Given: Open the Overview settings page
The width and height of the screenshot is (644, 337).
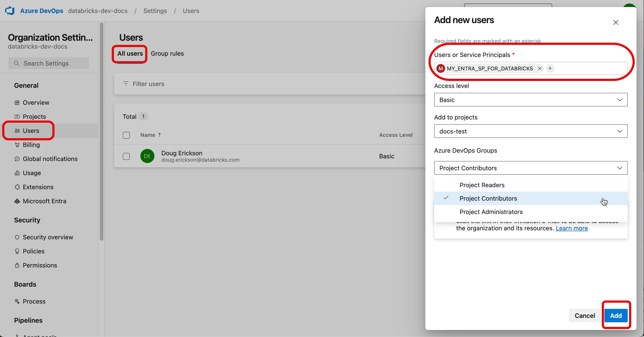Looking at the screenshot, I should tap(36, 102).
